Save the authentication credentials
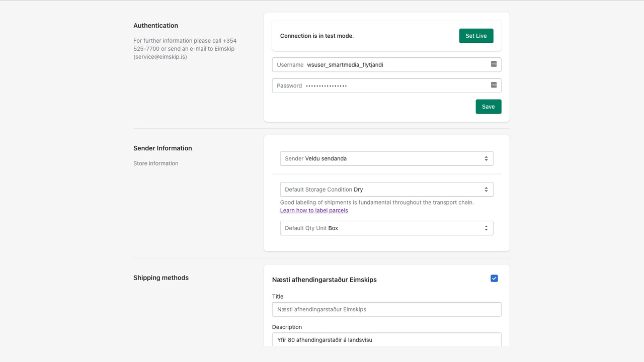Viewport: 644px width, 362px height. [489, 107]
